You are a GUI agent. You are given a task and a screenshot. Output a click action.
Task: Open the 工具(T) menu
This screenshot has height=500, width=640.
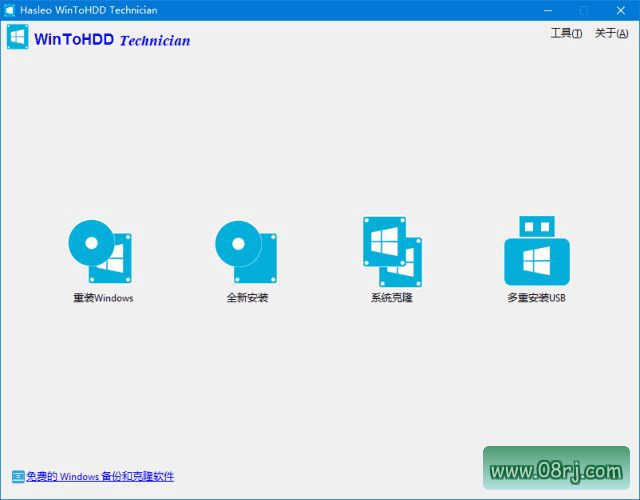click(x=566, y=33)
